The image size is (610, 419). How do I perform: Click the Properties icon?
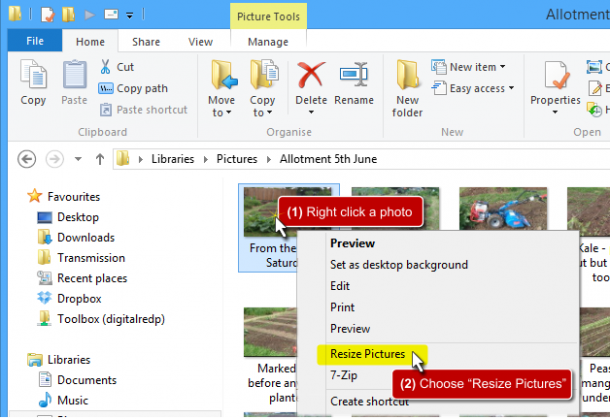[x=557, y=75]
